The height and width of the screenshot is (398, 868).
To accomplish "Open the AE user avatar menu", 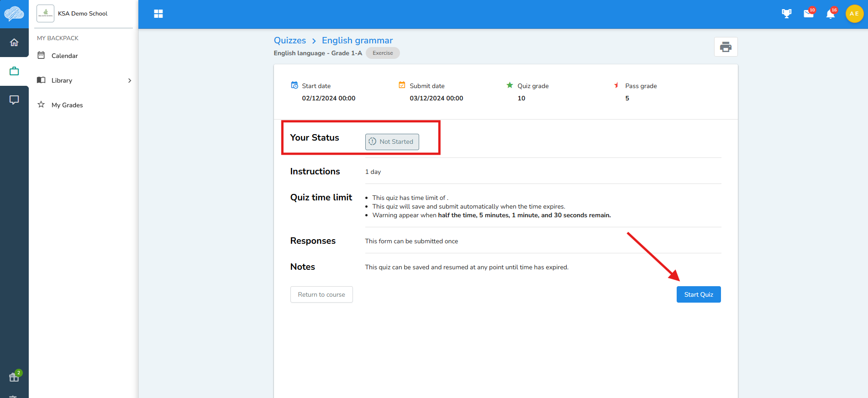I will coord(854,14).
